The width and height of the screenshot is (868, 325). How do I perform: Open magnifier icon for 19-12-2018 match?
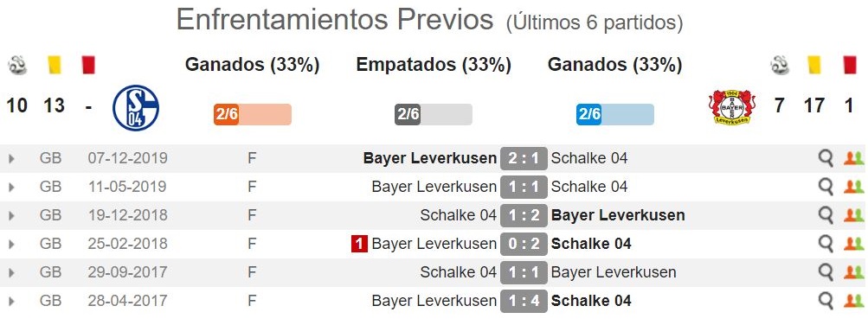(826, 215)
